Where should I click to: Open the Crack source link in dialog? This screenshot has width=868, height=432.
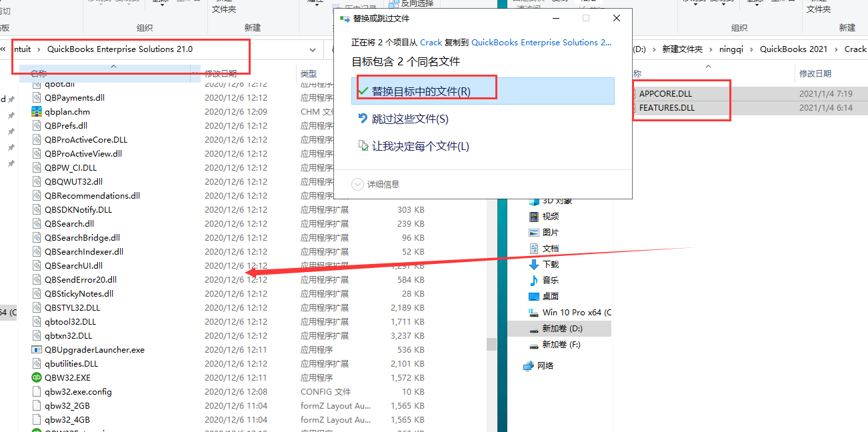click(x=431, y=42)
